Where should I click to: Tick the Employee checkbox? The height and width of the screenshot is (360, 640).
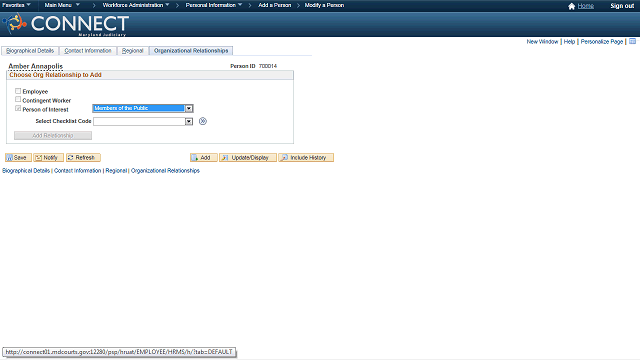(18, 91)
